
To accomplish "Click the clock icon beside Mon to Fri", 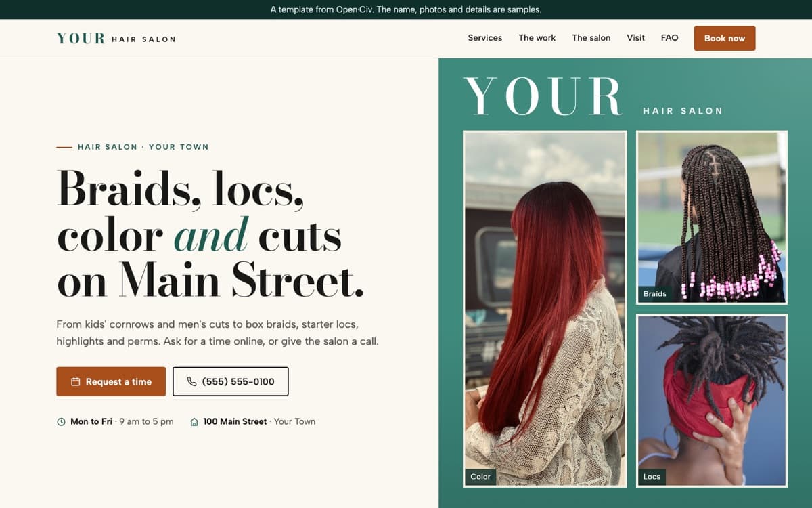I will (x=61, y=422).
